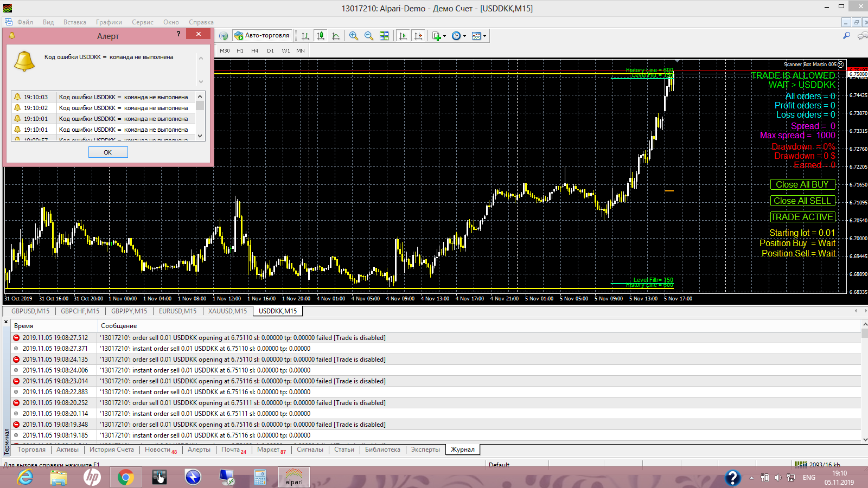Open Google Chrome from taskbar
Screen dimensions: 868x488
pyautogui.click(x=126, y=477)
